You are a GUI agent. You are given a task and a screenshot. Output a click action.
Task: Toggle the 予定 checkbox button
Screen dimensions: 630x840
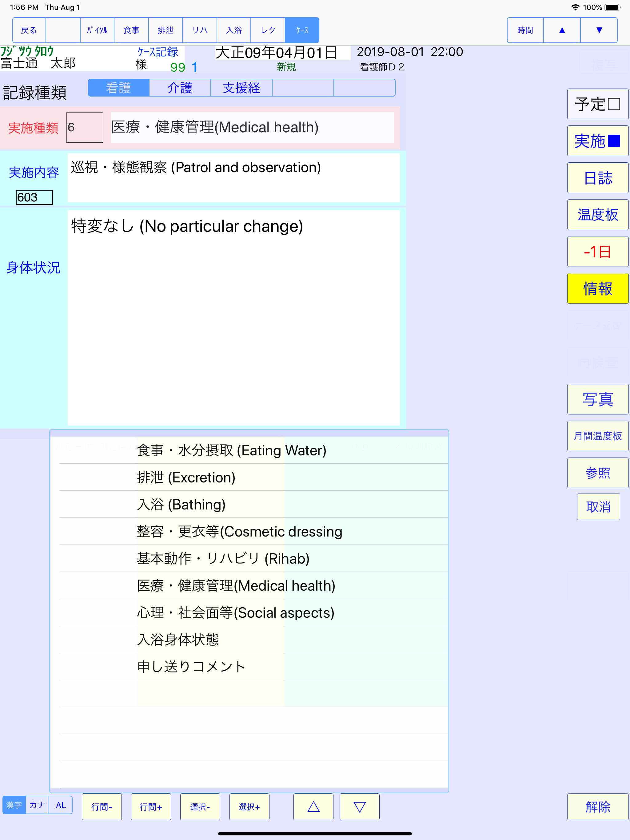tap(598, 104)
